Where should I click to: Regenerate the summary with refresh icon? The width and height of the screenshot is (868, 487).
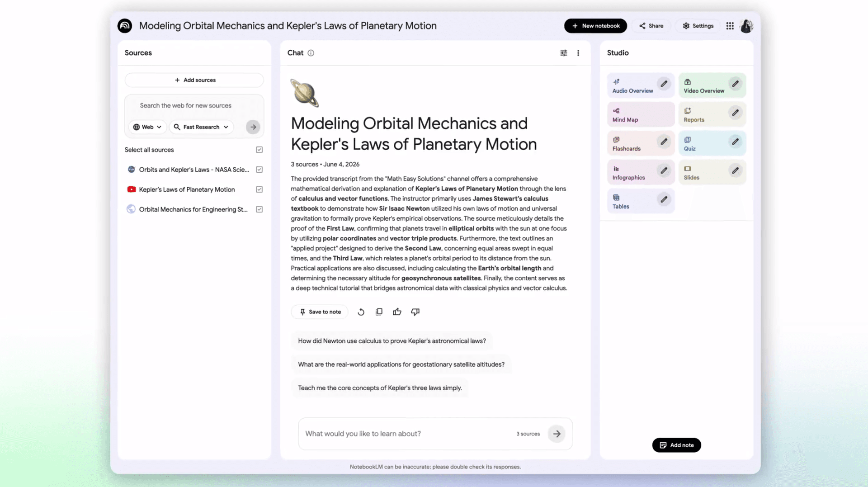[361, 312]
